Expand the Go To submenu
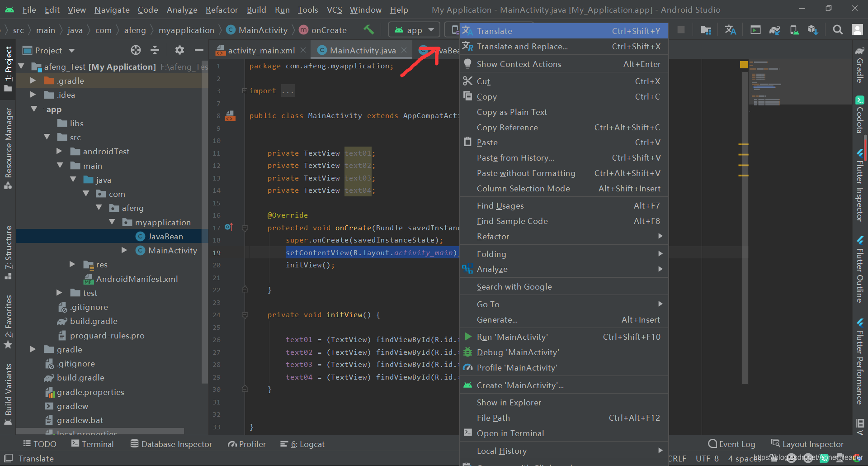 [x=564, y=304]
